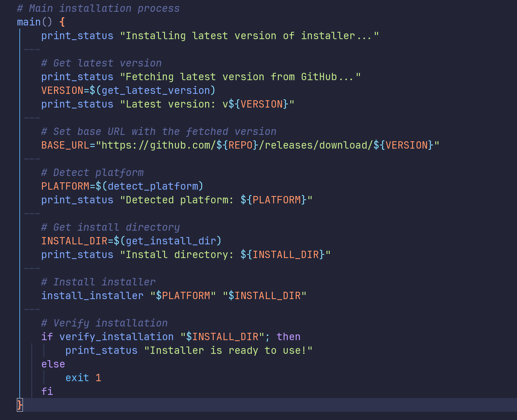Click the 'Main installation process' comment line
The width and height of the screenshot is (517, 420).
pos(98,8)
